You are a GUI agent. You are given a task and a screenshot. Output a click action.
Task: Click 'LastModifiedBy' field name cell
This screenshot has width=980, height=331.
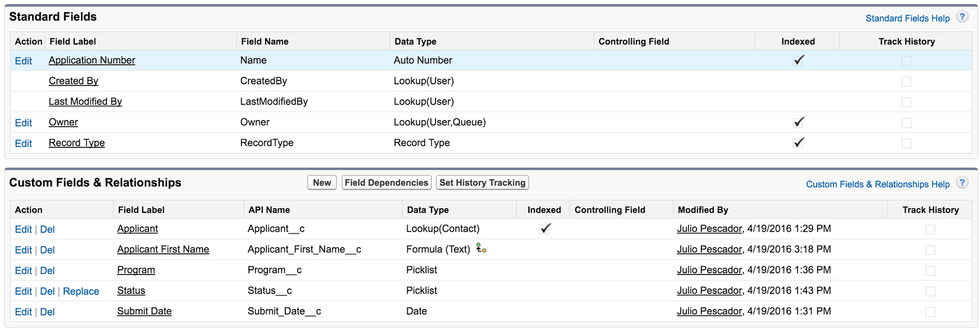(274, 102)
